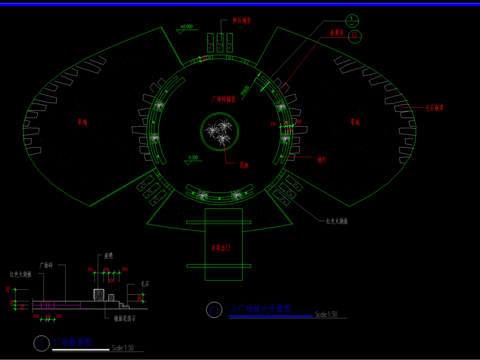Click the Scale 1:50 text under the plan title
The width and height of the screenshot is (480, 360).
326,314
